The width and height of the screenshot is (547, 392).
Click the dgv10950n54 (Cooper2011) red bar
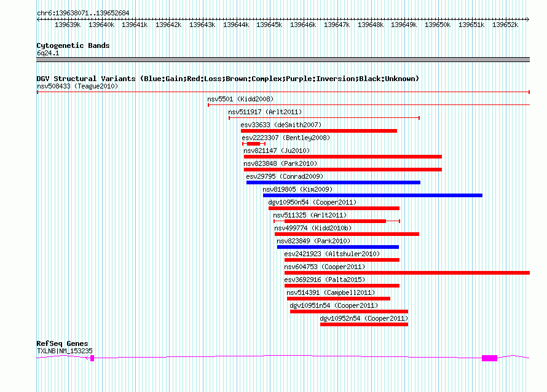(x=334, y=208)
